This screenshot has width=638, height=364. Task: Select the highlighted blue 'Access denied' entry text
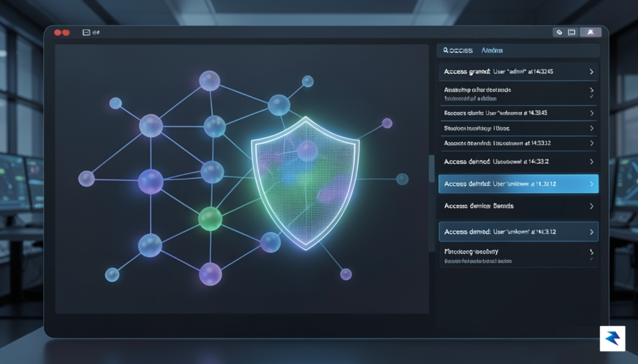click(500, 184)
